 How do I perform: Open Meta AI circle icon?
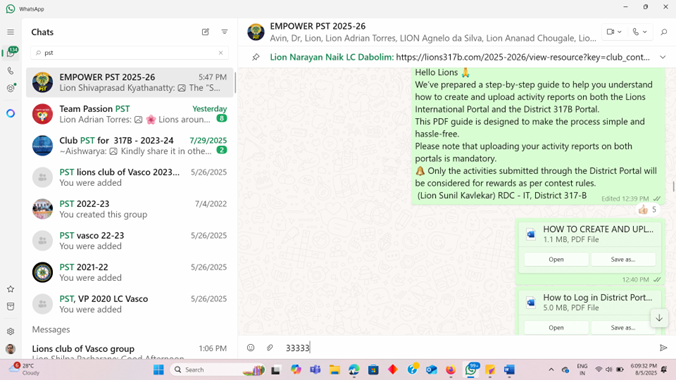click(x=11, y=113)
